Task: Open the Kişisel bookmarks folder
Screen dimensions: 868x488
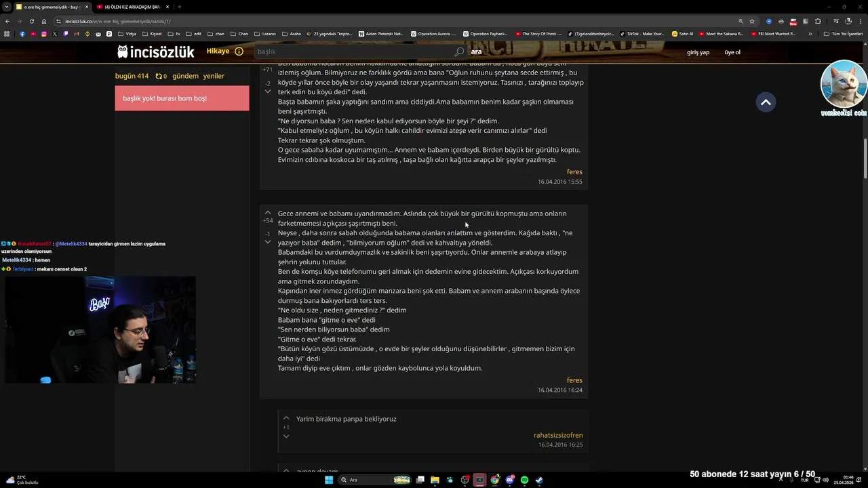Action: coord(153,34)
